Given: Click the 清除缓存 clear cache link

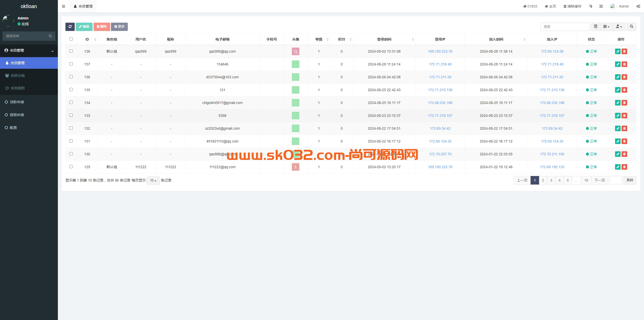Looking at the screenshot, I should 572,6.
